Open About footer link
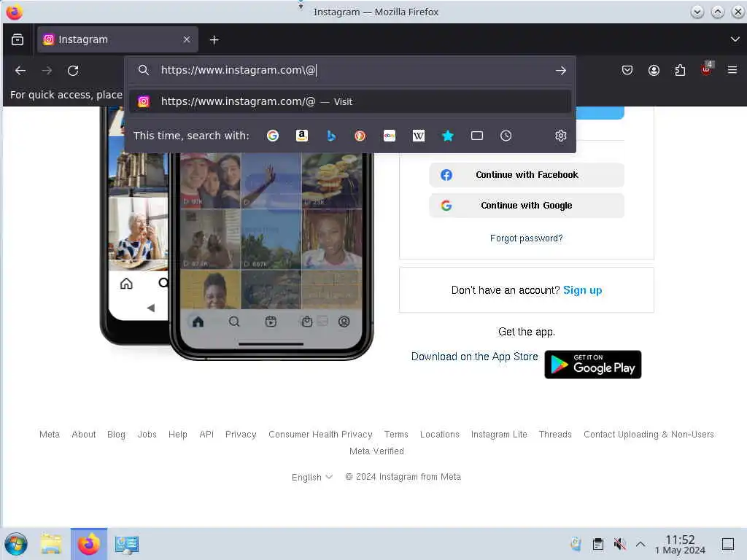The image size is (747, 560). tap(83, 435)
